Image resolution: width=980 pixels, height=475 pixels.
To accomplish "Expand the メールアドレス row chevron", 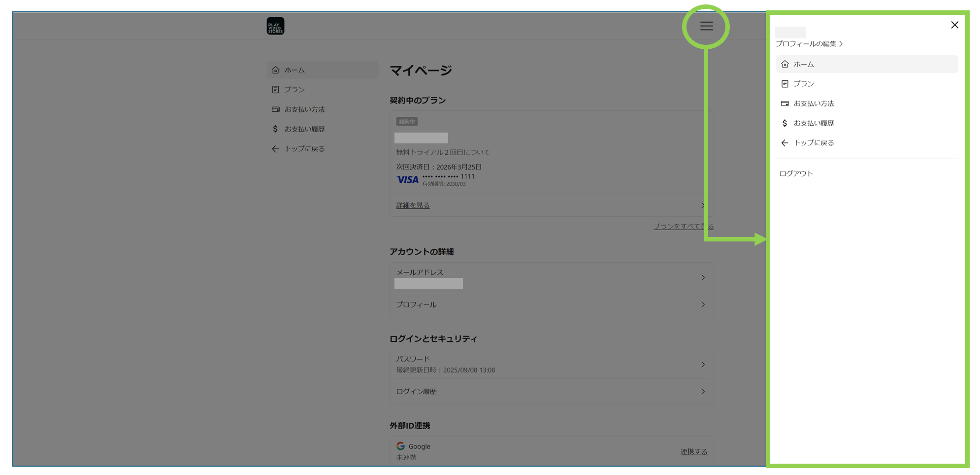I will (x=703, y=277).
